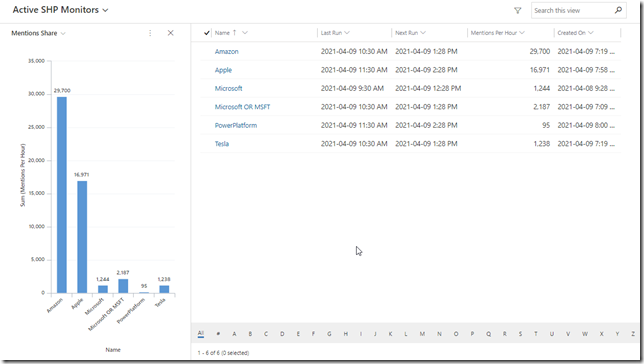Filter records by letter P
Viewport: 644px width, 364px height.
(x=472, y=334)
